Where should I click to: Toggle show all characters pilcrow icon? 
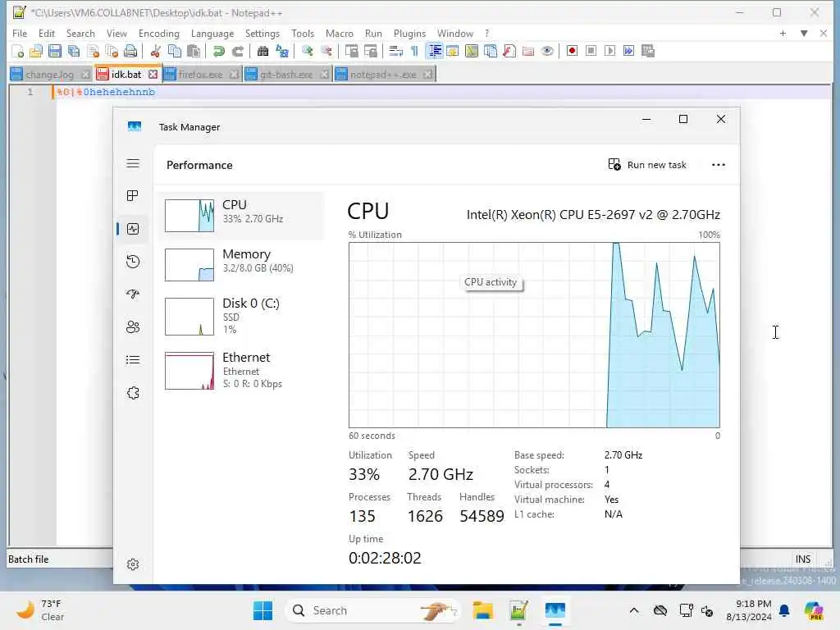point(414,51)
